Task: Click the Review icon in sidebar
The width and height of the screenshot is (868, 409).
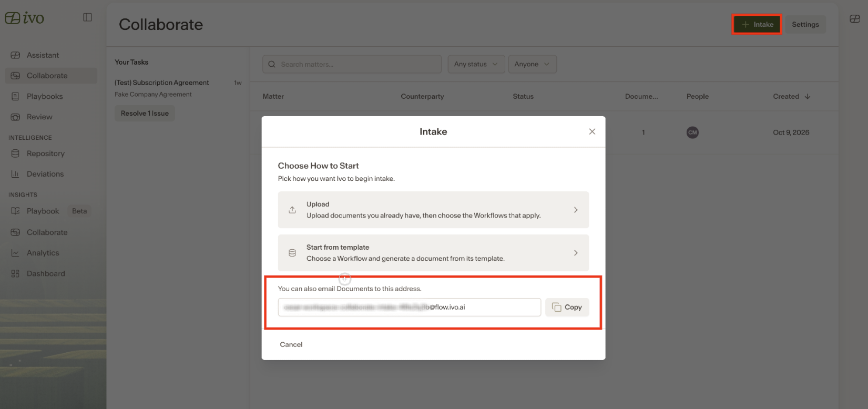Action: (15, 117)
